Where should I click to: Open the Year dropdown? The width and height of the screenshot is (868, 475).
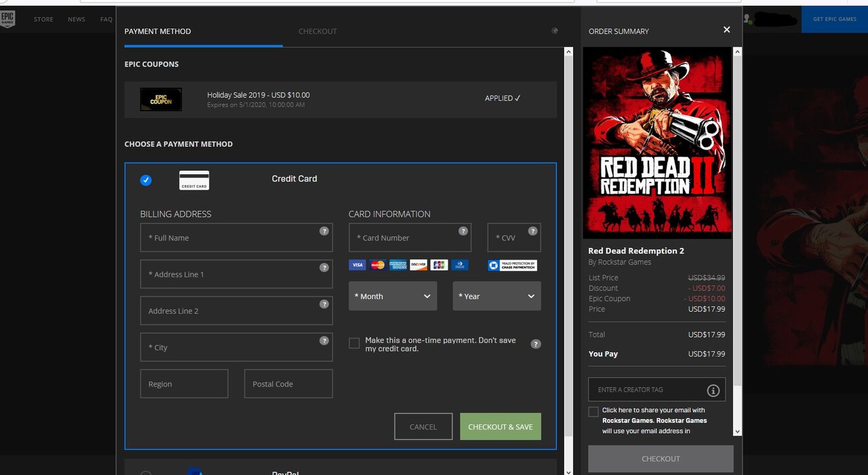(x=497, y=296)
